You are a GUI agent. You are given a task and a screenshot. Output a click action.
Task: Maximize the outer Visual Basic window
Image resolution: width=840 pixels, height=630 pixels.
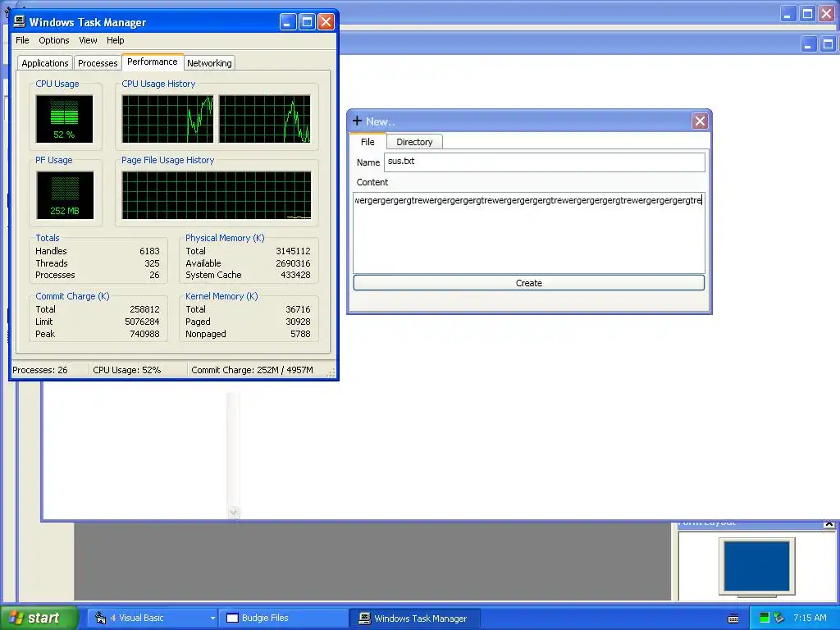(x=807, y=13)
